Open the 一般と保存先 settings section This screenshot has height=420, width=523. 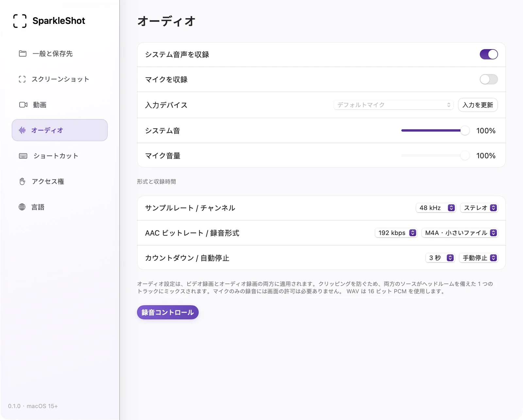59,54
